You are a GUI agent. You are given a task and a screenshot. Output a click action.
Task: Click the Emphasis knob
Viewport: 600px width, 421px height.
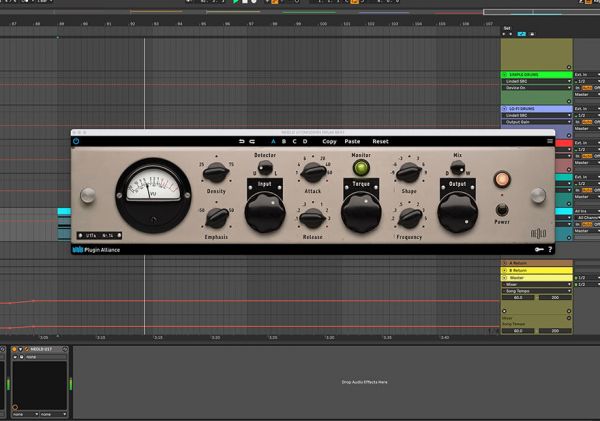pyautogui.click(x=217, y=217)
